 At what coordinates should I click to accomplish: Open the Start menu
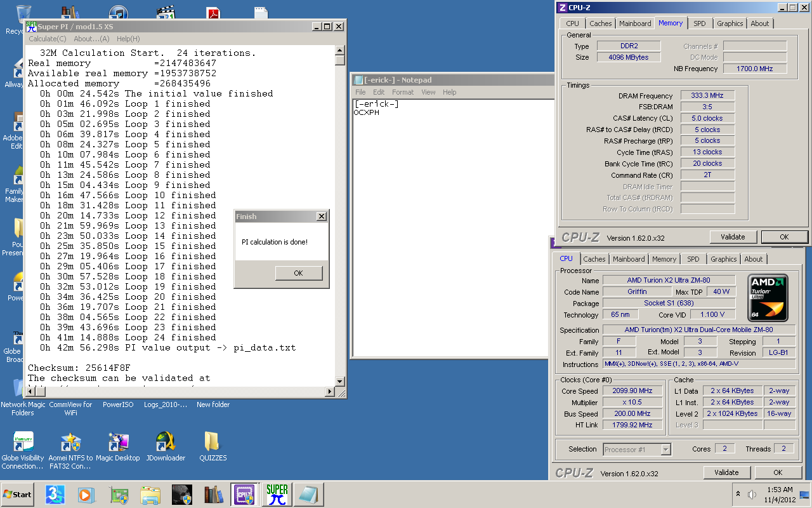tap(18, 494)
